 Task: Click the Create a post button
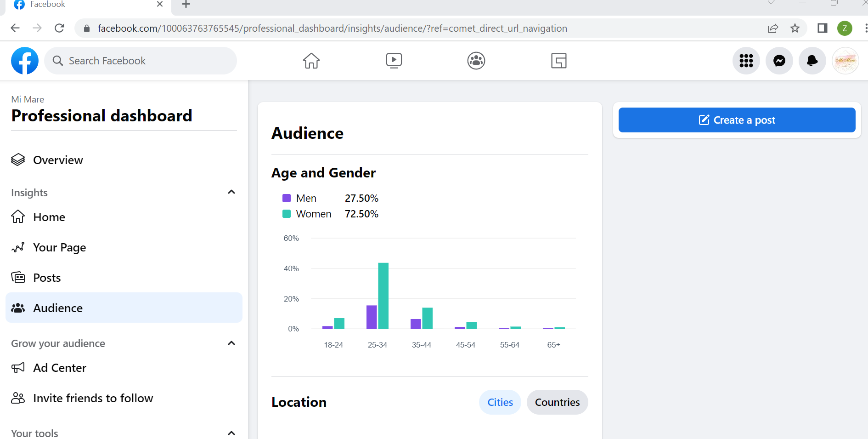[x=737, y=120]
